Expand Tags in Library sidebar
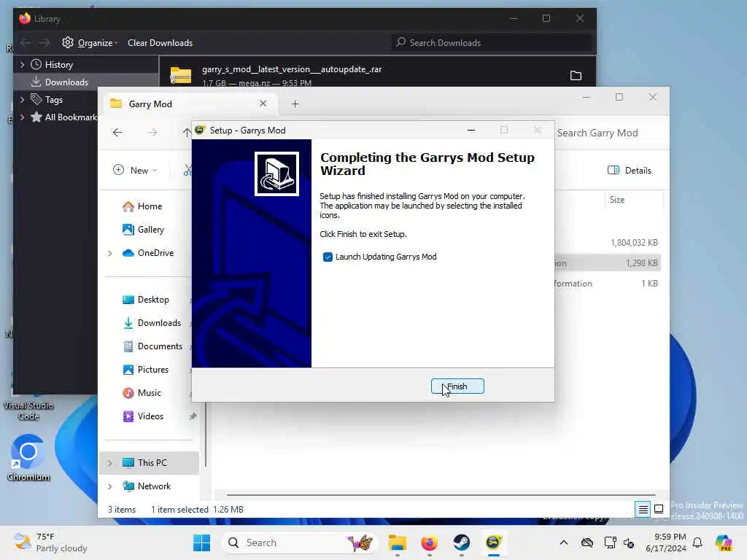This screenshot has height=560, width=747. [22, 99]
